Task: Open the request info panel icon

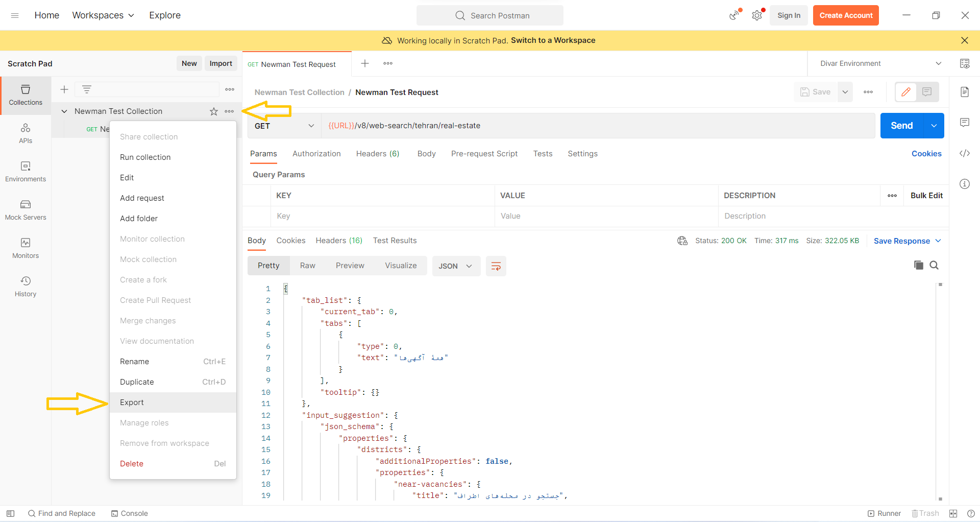Action: pyautogui.click(x=965, y=184)
